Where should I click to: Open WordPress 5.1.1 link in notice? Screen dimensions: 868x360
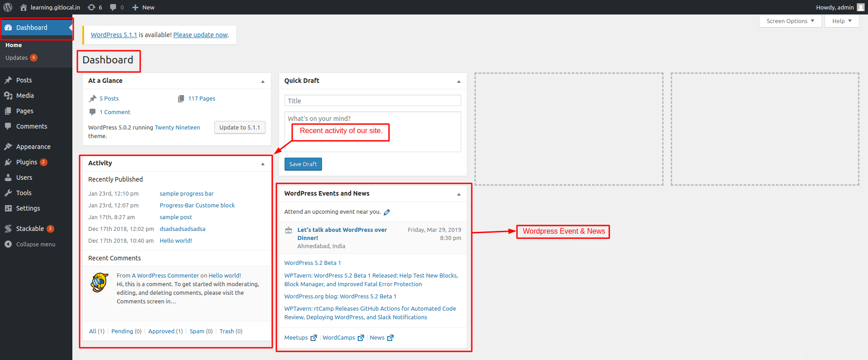pyautogui.click(x=114, y=35)
